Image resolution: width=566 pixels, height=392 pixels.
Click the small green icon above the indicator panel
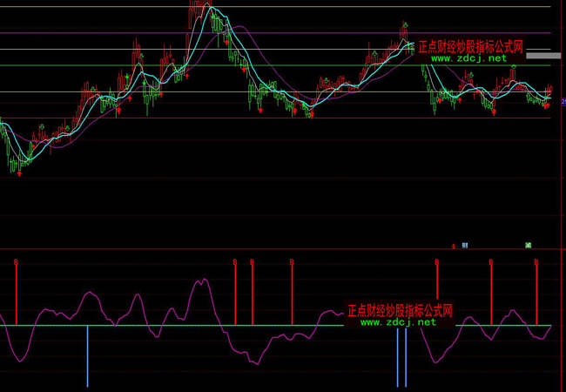[529, 246]
